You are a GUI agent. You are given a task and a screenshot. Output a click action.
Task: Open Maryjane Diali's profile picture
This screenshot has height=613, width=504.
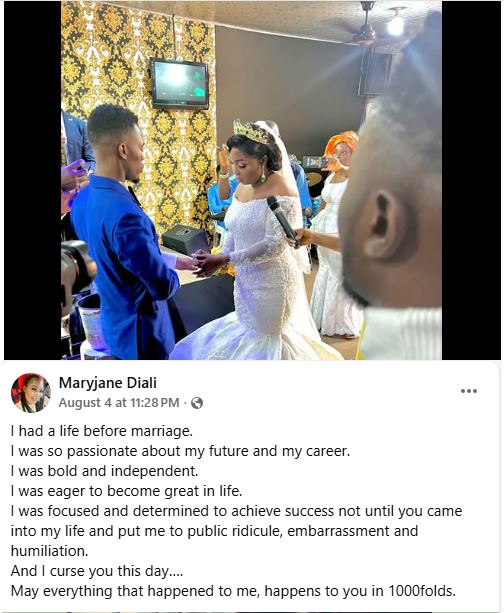30,393
